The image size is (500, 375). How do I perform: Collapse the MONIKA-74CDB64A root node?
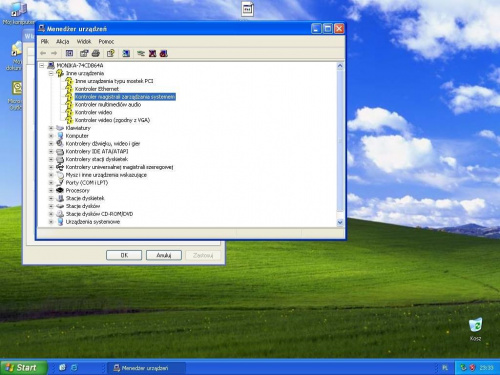(42, 65)
